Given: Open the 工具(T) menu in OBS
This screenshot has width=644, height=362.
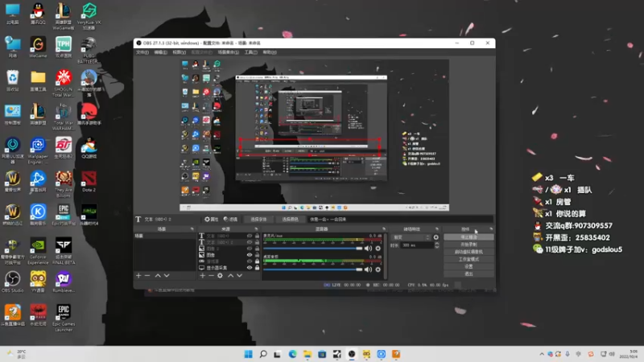Looking at the screenshot, I should (250, 52).
